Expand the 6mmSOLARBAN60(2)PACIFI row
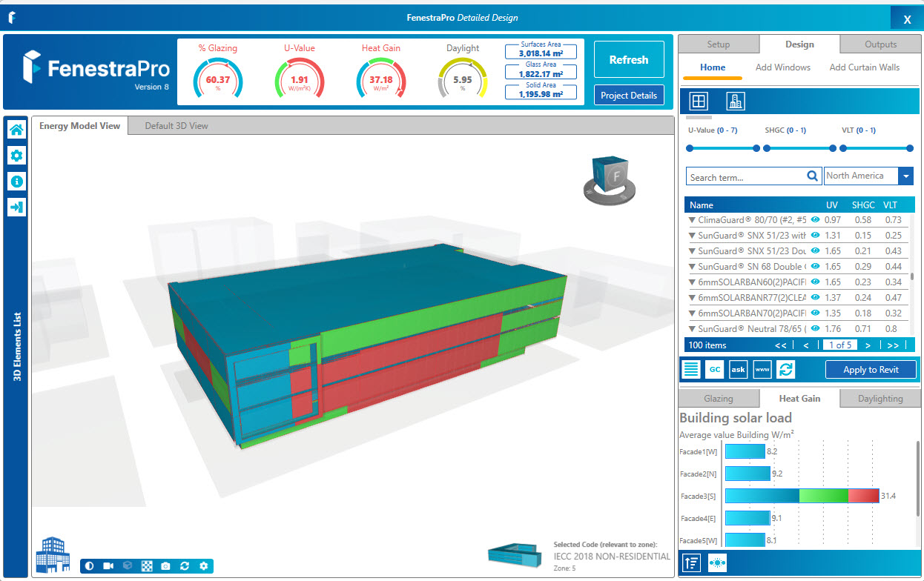The image size is (924, 581). [x=692, y=282]
